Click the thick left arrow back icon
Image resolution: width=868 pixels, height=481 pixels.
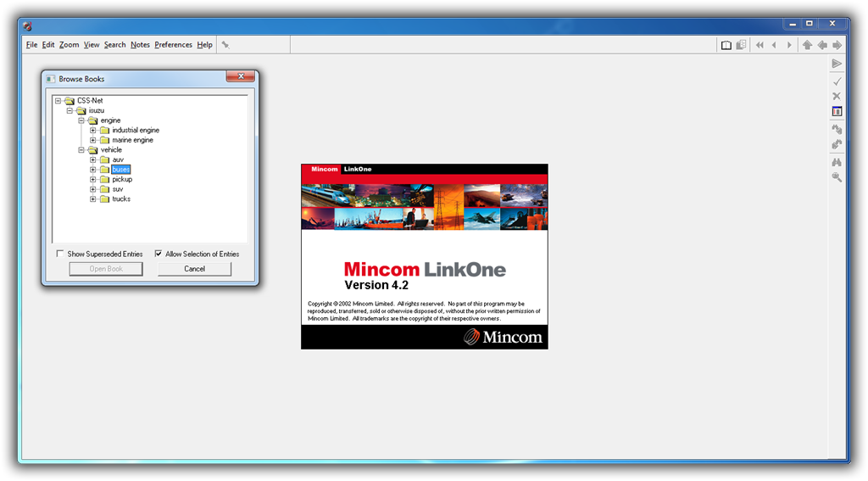(x=822, y=45)
